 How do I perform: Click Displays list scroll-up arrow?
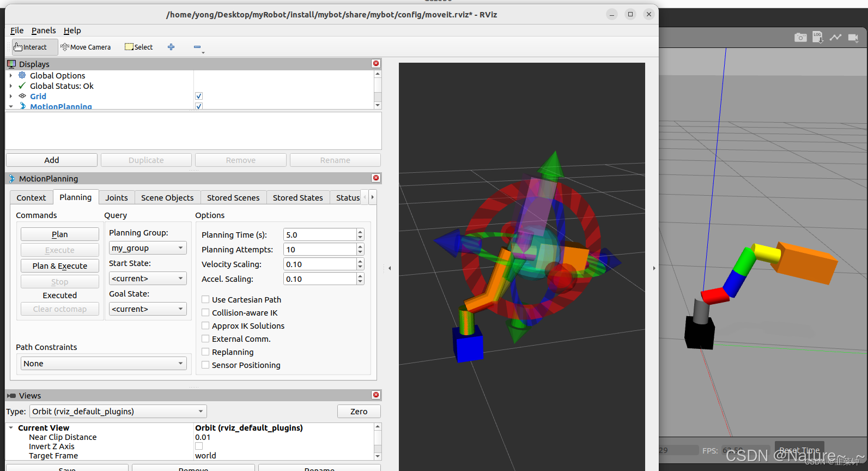tap(378, 74)
